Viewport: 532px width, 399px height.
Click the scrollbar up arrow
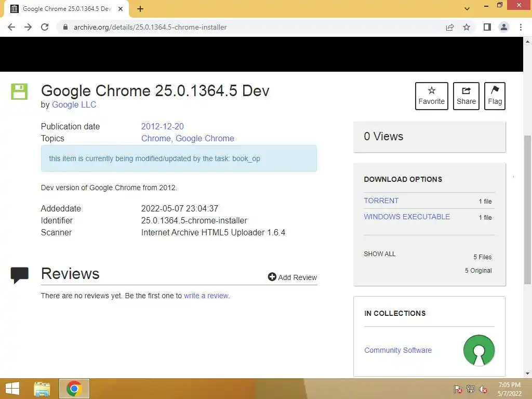tap(527, 42)
